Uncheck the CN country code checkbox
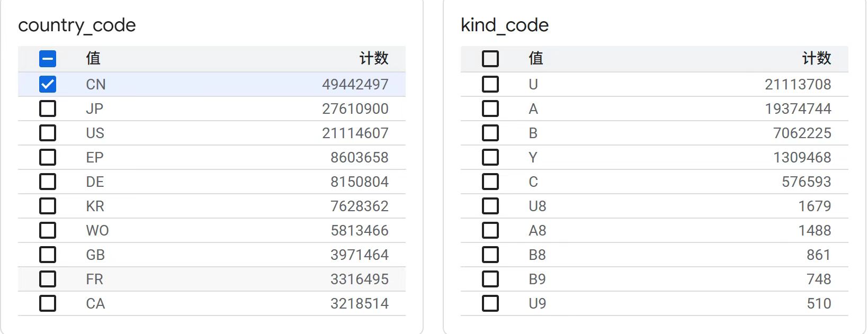Viewport: 868px width, 334px height. click(x=48, y=84)
